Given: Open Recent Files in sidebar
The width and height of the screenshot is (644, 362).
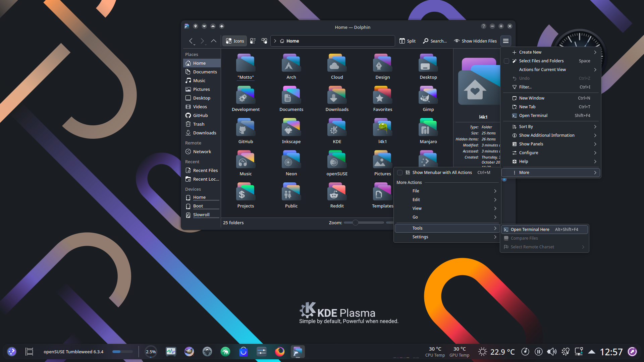Looking at the screenshot, I should tap(202, 170).
